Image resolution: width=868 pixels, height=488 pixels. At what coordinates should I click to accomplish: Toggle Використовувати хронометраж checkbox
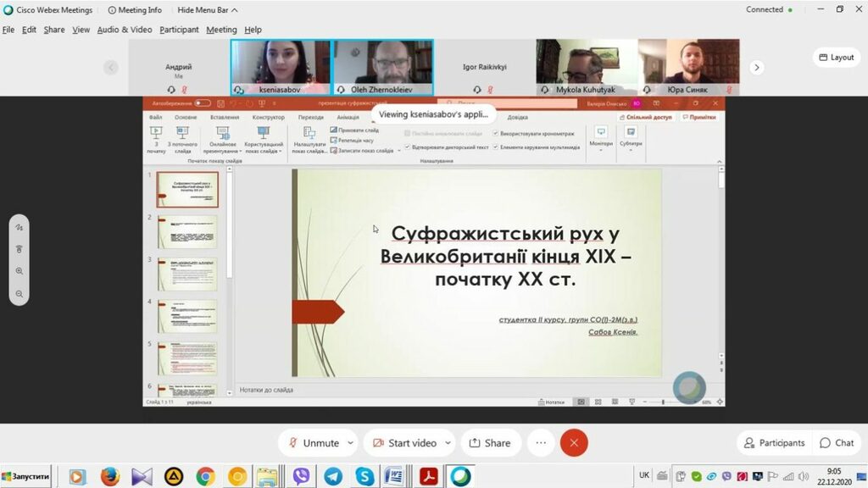tap(496, 133)
